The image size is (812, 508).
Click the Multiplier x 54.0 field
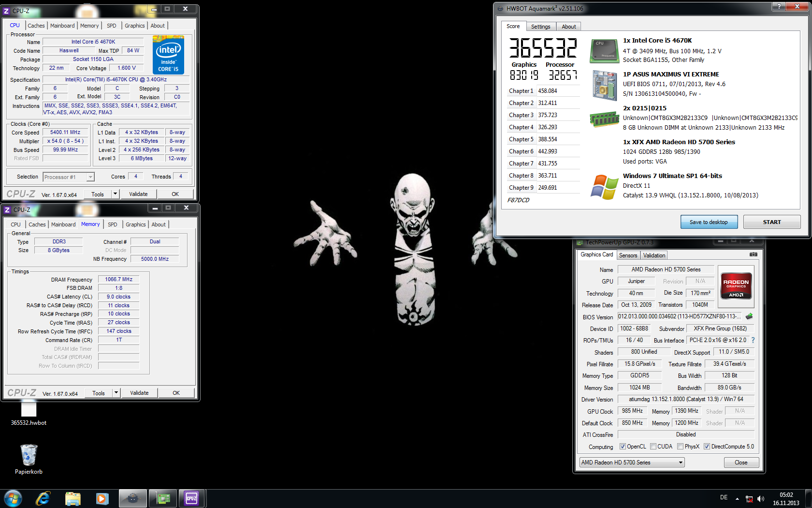tap(65, 141)
